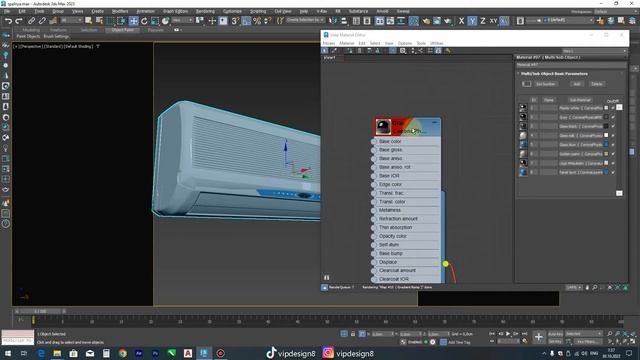This screenshot has height=360, width=640.
Task: Click the Set Number button
Action: tap(546, 84)
